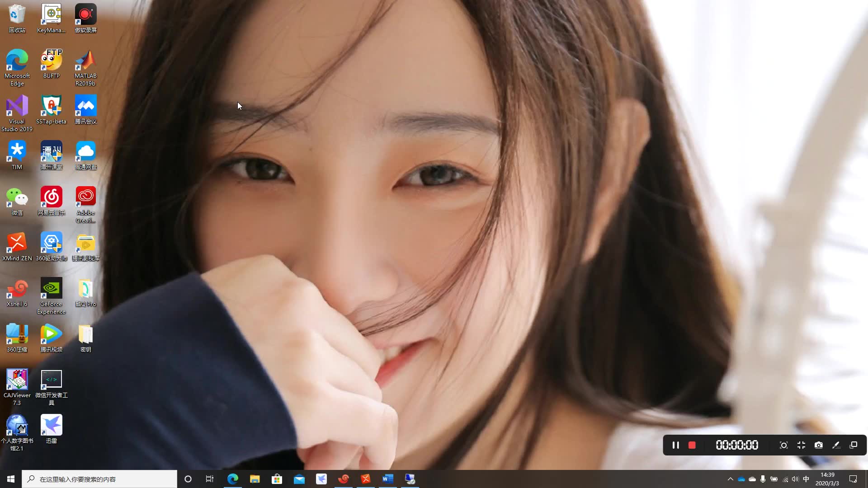Click the Xshell 6 shortcut
The image size is (868, 488).
pyautogui.click(x=17, y=292)
